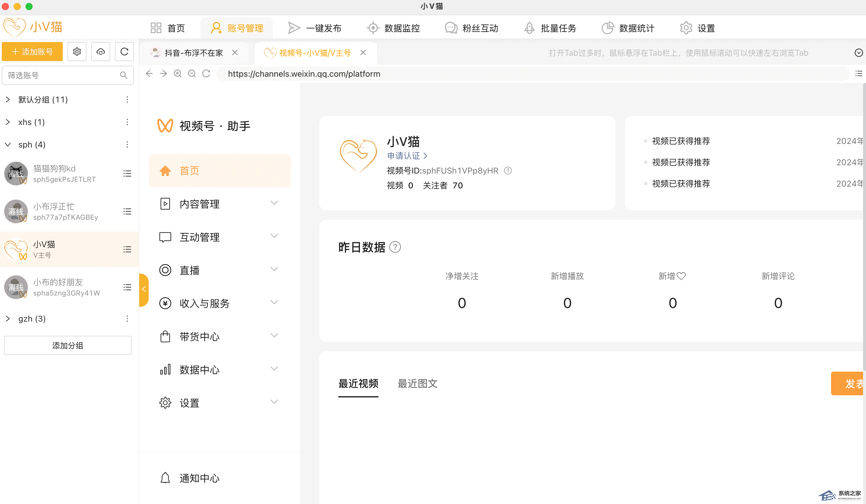
Task: Close the 抖音-布浮不在家 tab
Action: pos(235,53)
